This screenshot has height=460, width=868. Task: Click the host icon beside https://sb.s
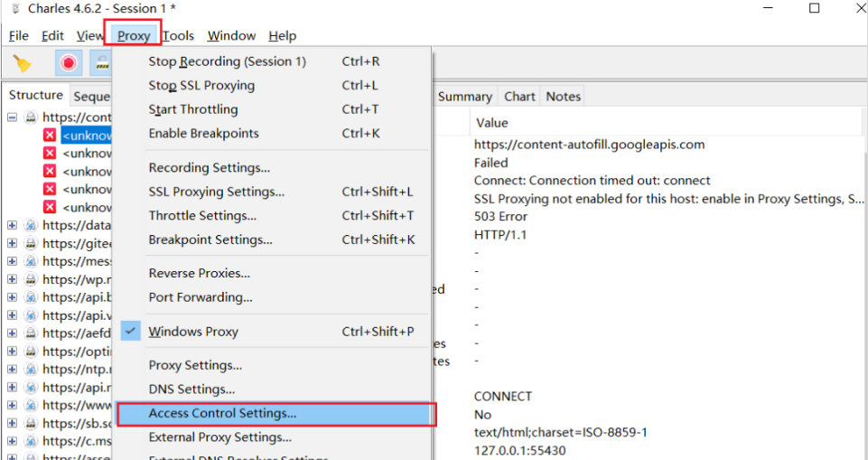coord(31,423)
